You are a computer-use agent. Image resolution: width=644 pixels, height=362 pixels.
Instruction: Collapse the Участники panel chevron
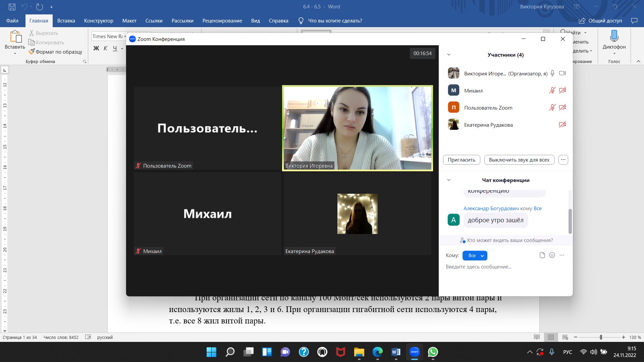click(x=449, y=55)
